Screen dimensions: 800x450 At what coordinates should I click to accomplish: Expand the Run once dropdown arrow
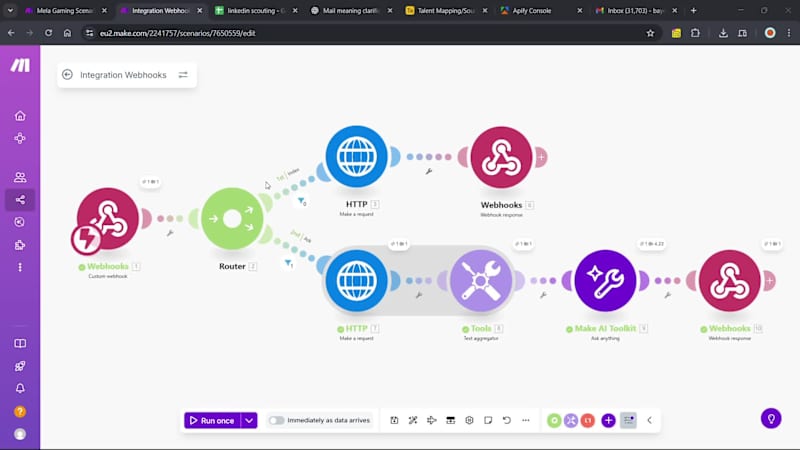point(249,420)
